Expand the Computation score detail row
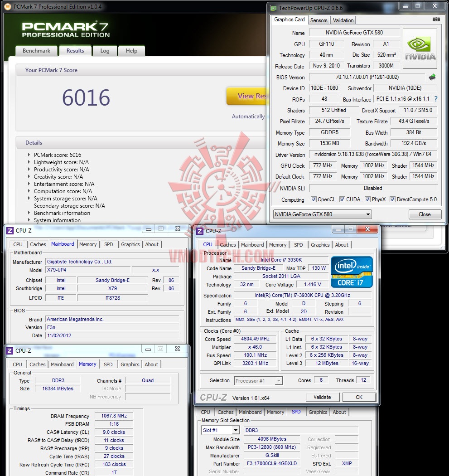The height and width of the screenshot is (476, 449). 29,191
